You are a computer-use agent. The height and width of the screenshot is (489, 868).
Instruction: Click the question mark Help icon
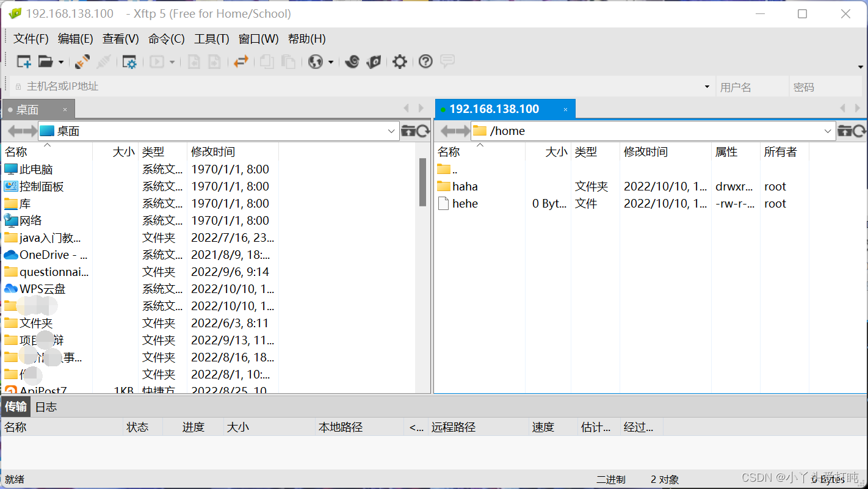[x=425, y=61]
